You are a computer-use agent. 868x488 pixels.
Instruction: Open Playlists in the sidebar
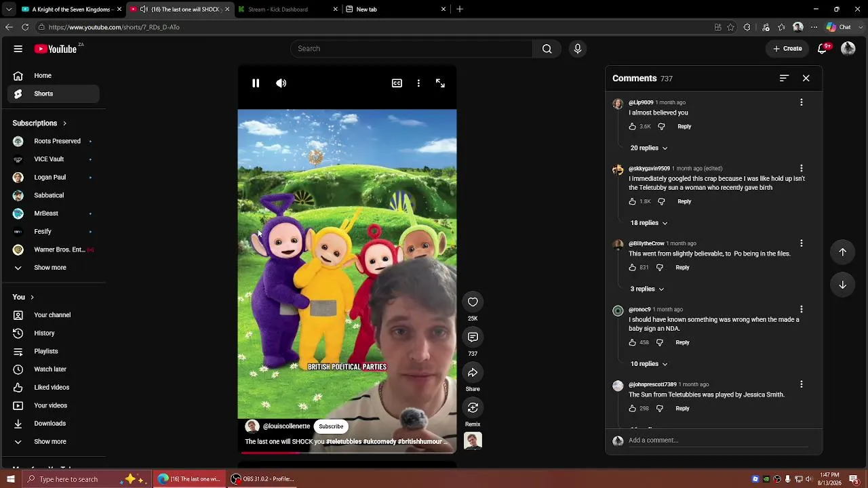tap(54, 351)
